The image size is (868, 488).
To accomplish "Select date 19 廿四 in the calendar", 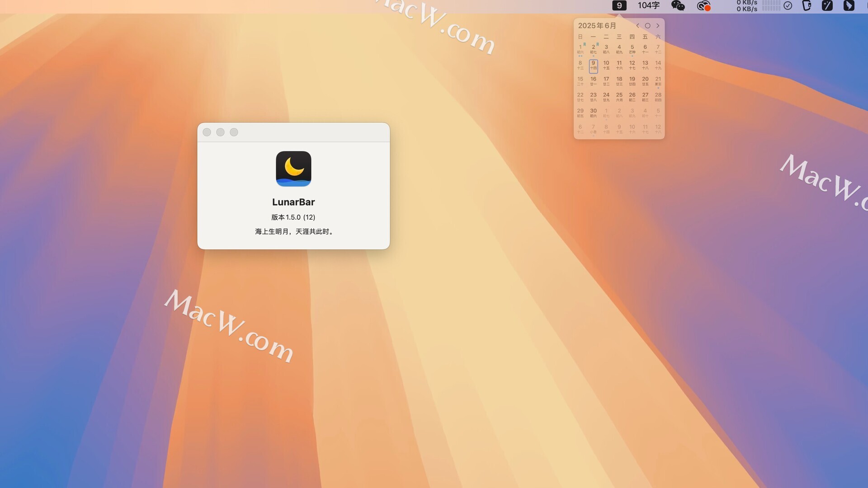I will tap(632, 81).
